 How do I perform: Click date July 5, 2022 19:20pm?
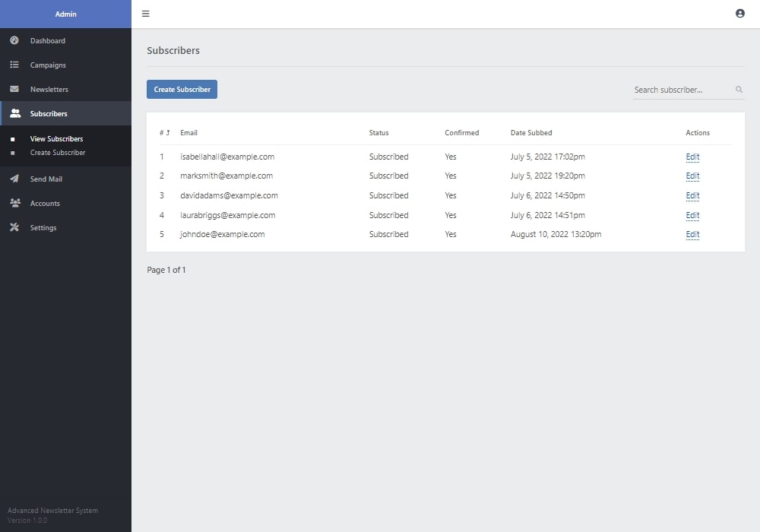pos(547,176)
